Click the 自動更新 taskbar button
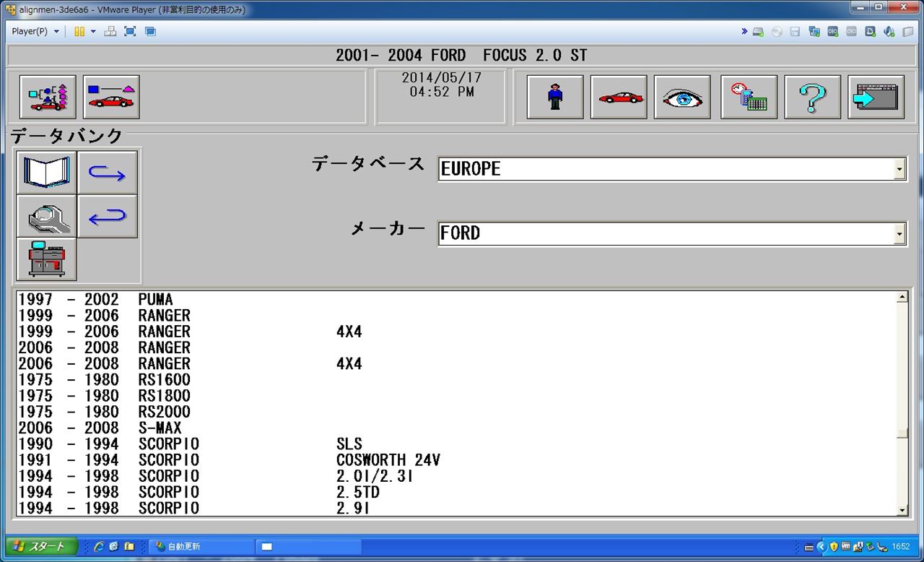Viewport: 924px width, 562px height. click(201, 547)
